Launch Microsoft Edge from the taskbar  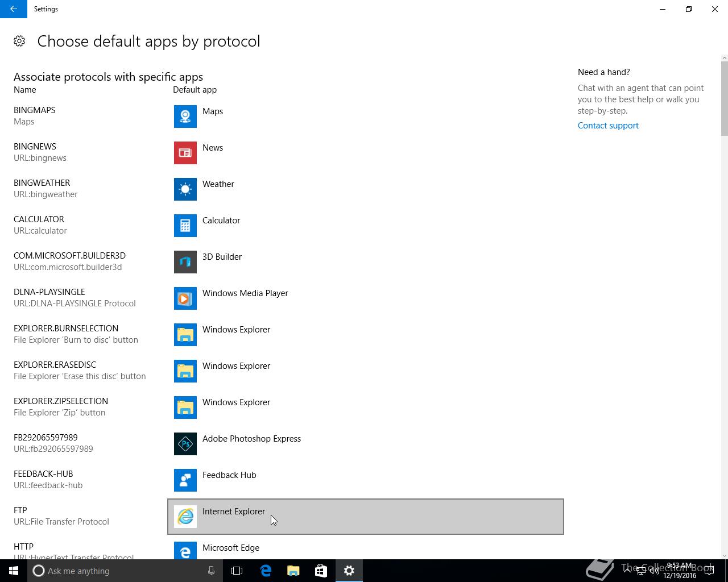click(266, 571)
